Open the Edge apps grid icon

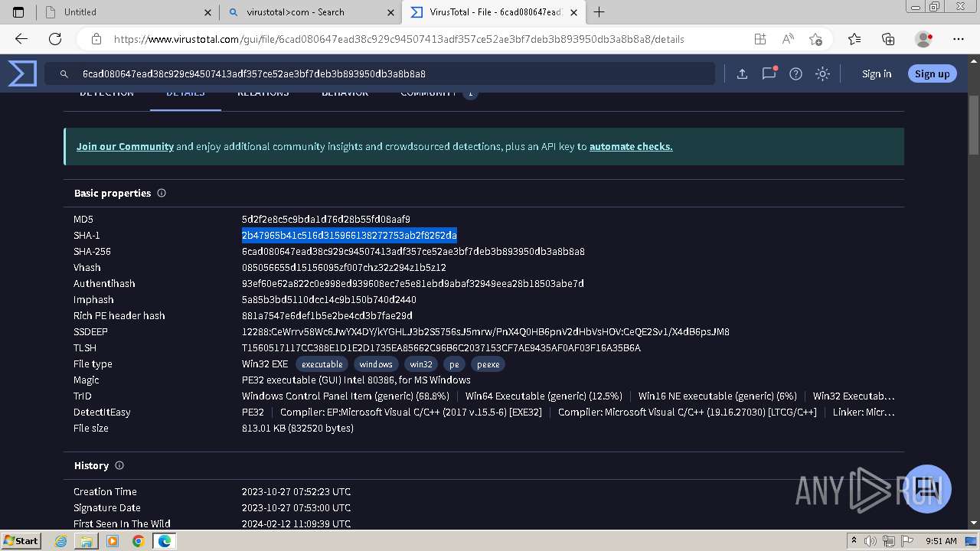coord(759,39)
